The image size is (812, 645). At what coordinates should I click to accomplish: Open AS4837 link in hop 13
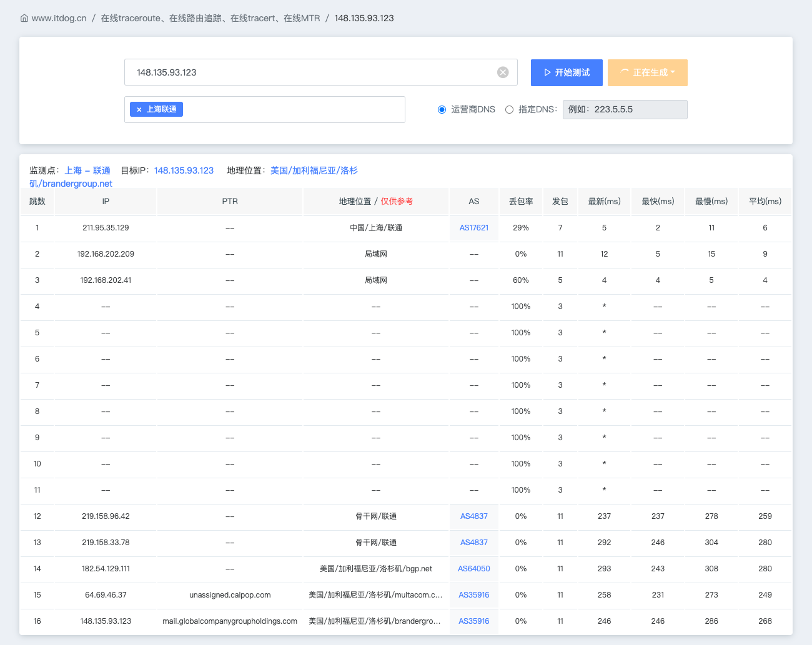pyautogui.click(x=474, y=543)
